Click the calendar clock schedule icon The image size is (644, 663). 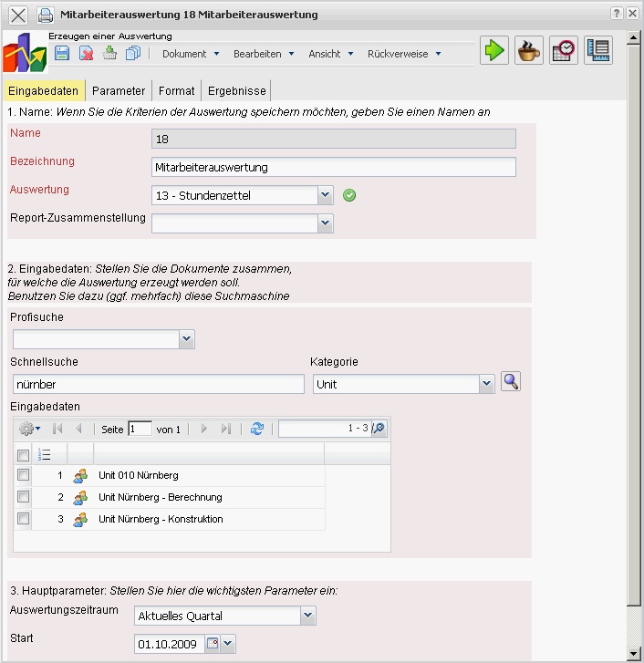(564, 50)
